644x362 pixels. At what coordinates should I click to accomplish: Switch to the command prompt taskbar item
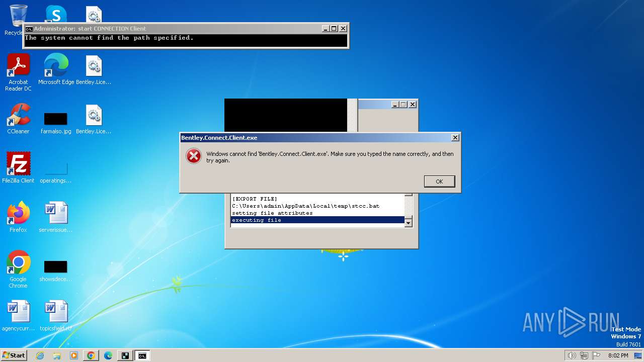click(142, 355)
